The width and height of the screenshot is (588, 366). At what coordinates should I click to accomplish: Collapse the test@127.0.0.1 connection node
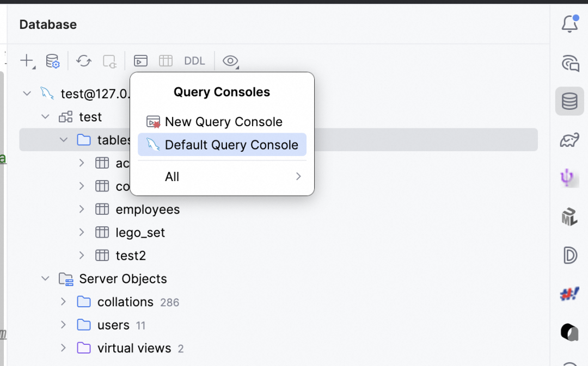27,93
